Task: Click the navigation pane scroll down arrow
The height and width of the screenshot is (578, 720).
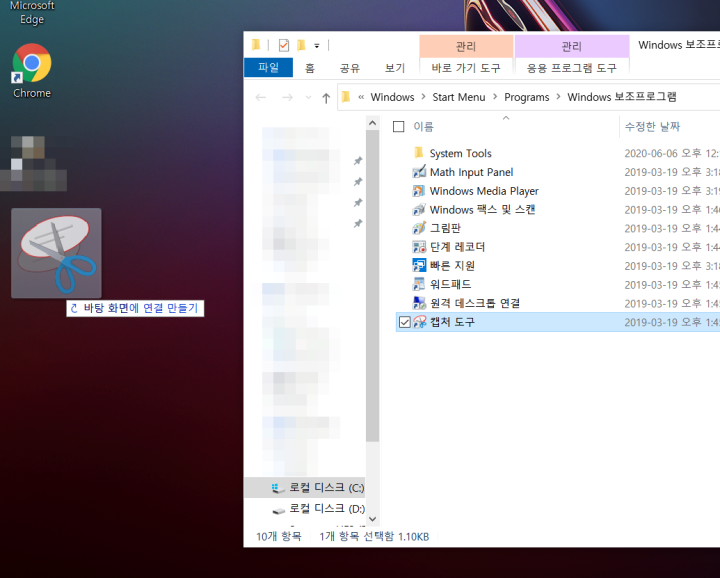Action: [x=372, y=519]
